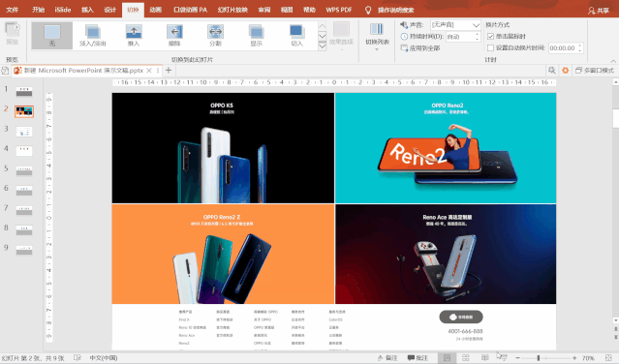Toggle the 单击鼠标时 on-mouse-click checkbox

point(491,36)
